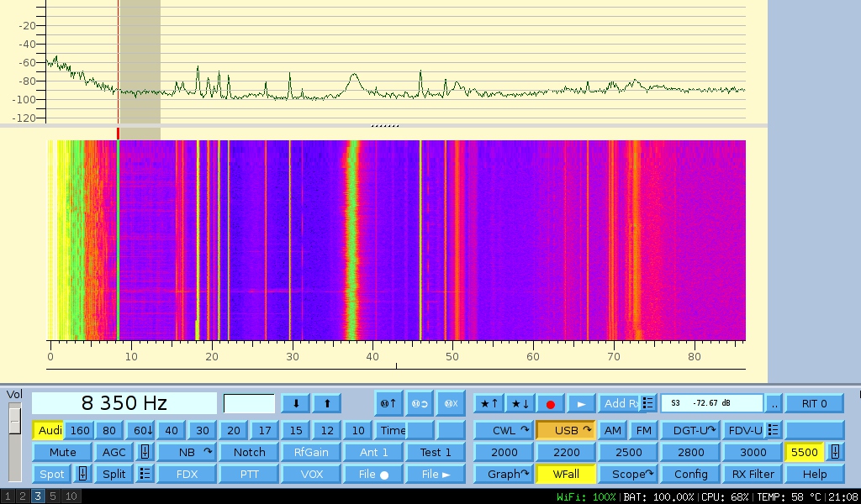Select the 5500 filter bandwidth
861x504 pixels.
pos(805,452)
